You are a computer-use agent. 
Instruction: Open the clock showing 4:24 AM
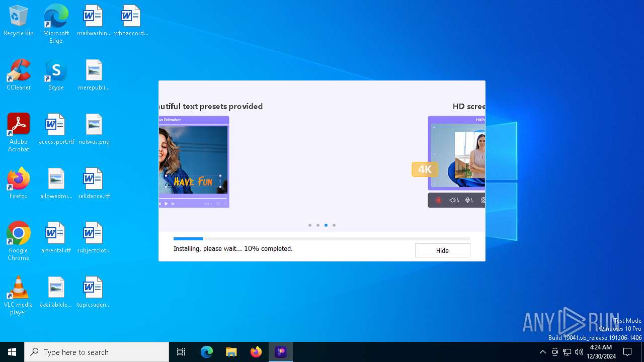pyautogui.click(x=601, y=352)
